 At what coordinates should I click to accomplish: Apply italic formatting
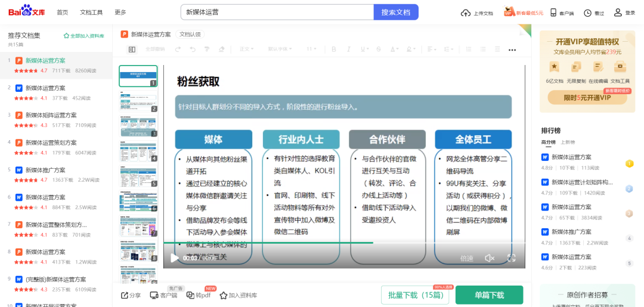(348, 49)
